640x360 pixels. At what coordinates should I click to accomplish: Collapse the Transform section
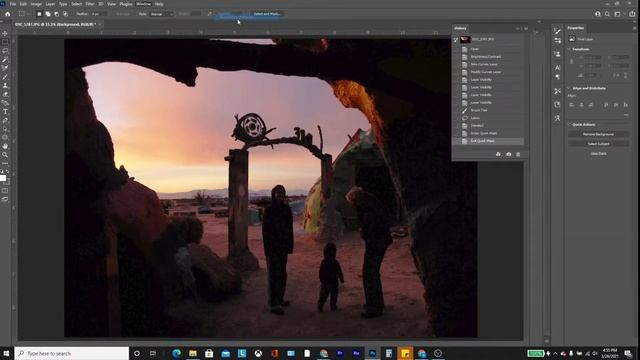click(569, 49)
